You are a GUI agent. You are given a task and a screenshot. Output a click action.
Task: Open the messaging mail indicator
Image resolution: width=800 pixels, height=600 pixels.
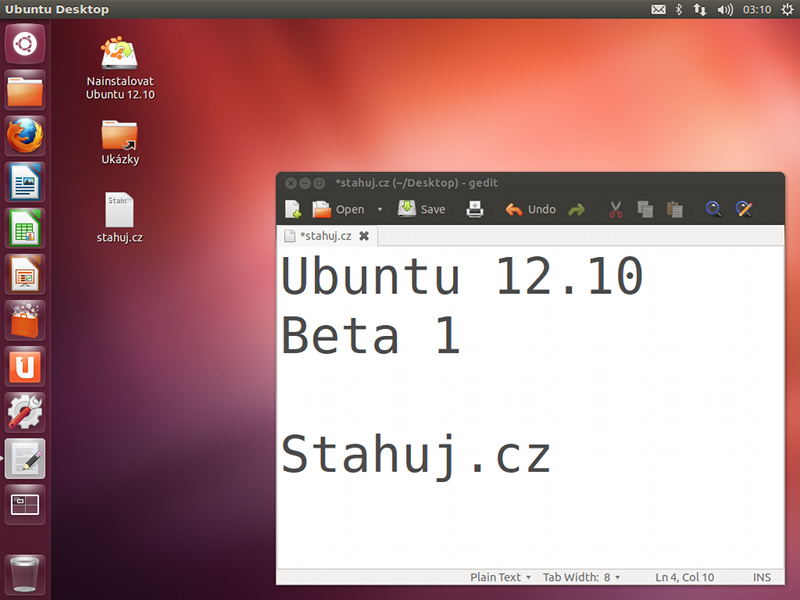point(658,9)
